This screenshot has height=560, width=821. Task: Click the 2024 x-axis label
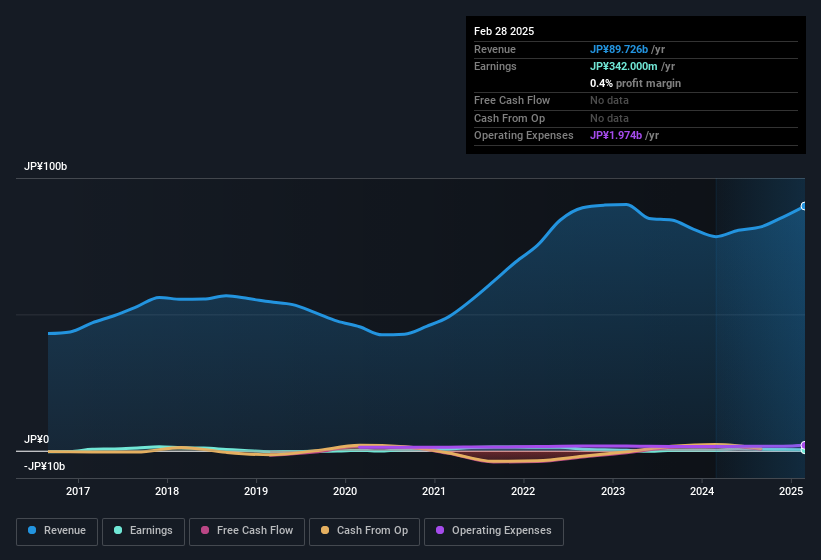click(x=702, y=491)
